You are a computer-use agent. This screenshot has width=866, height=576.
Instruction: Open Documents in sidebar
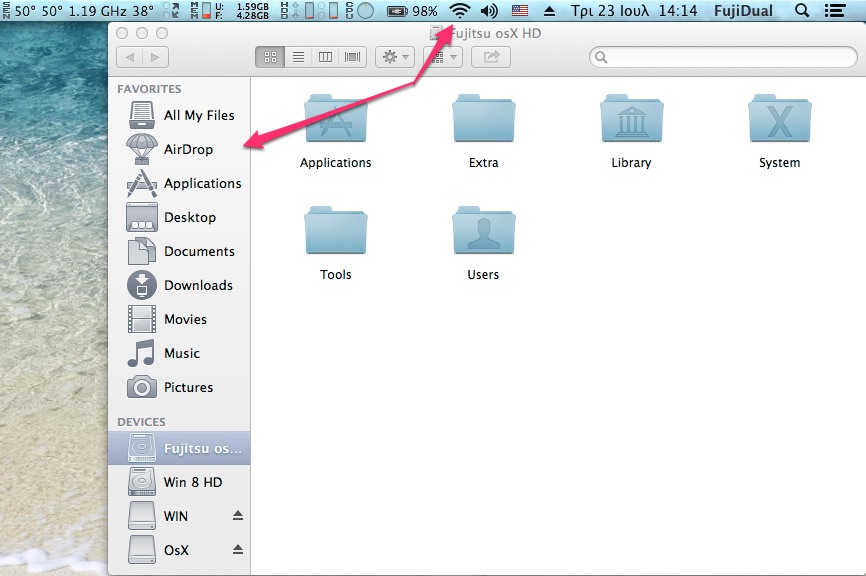tap(181, 251)
